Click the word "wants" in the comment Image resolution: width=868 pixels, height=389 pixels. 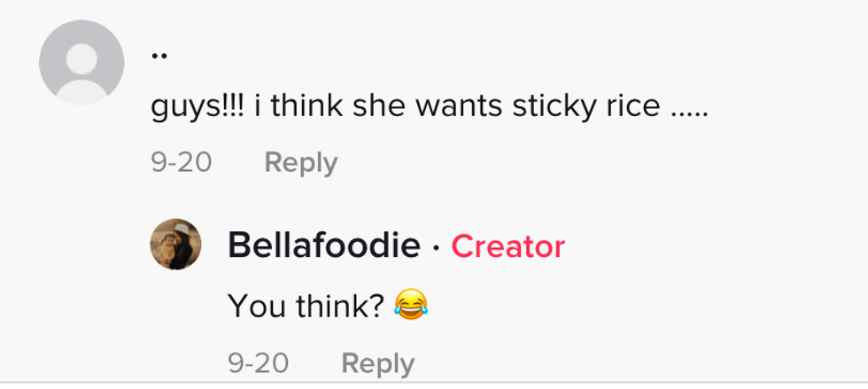click(x=460, y=107)
